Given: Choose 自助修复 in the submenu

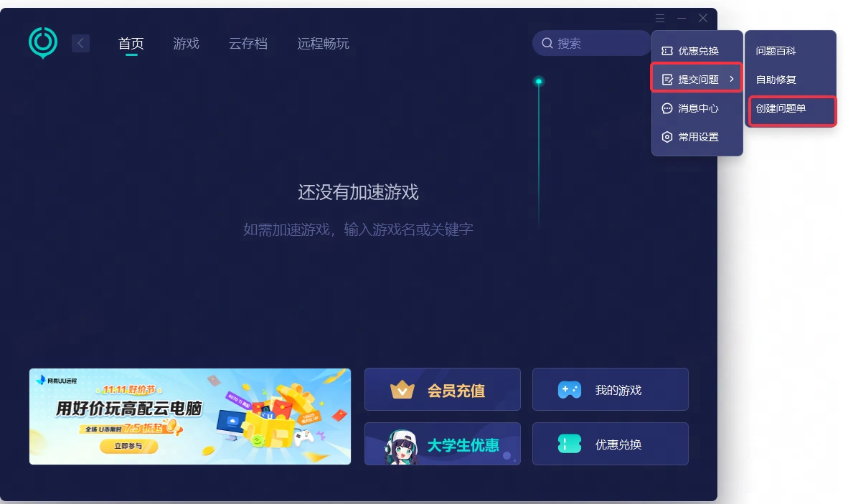Looking at the screenshot, I should (776, 80).
